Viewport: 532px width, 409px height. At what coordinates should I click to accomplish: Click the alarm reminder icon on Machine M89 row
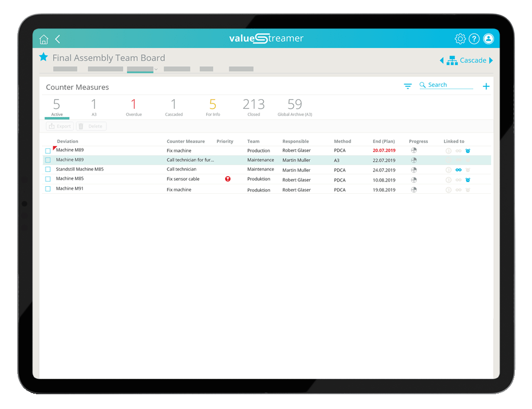pos(468,150)
